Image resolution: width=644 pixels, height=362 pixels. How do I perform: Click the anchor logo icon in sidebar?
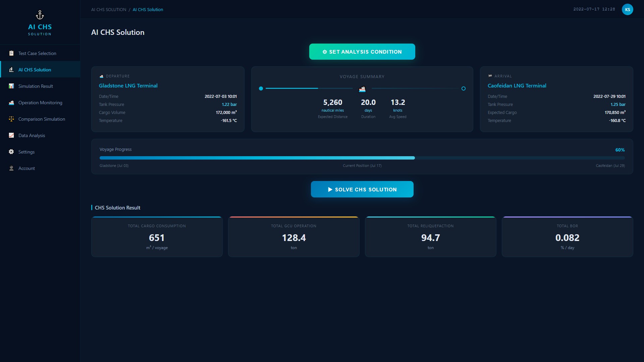[40, 15]
